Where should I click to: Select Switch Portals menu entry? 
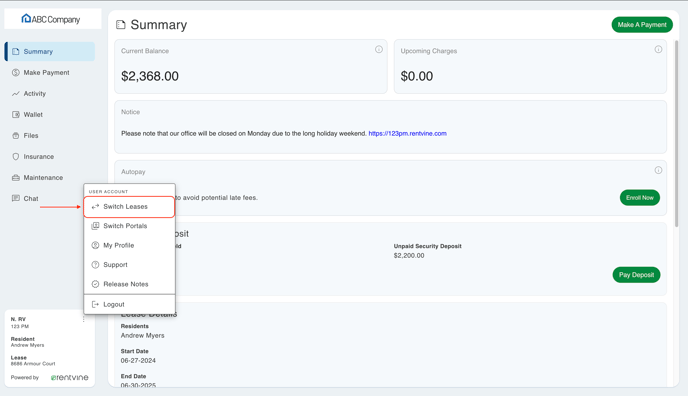[129, 226]
